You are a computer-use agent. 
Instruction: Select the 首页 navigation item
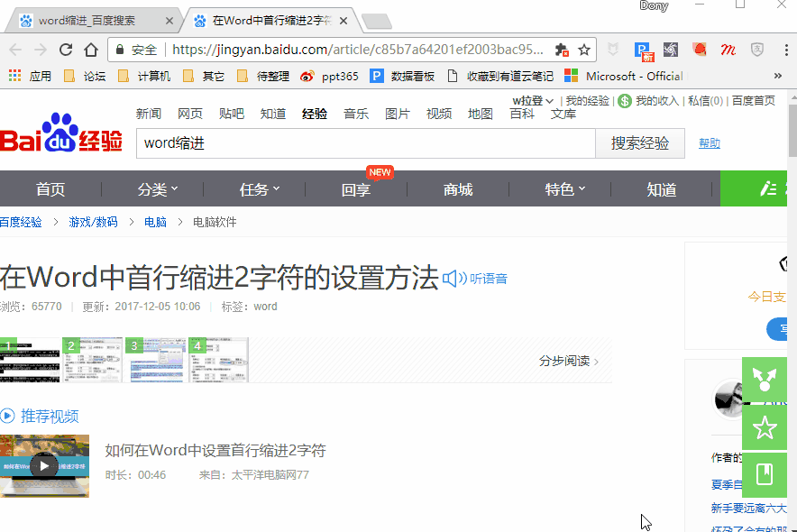click(x=50, y=189)
